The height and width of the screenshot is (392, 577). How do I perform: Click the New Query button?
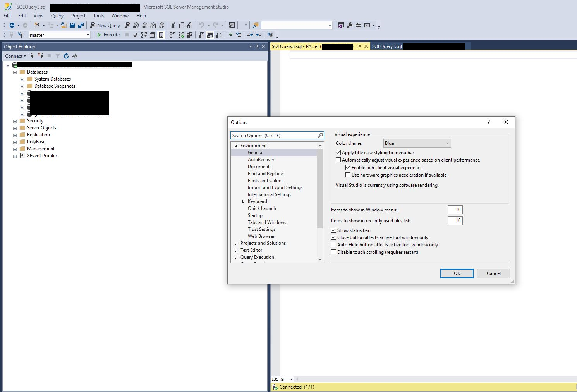click(x=105, y=25)
